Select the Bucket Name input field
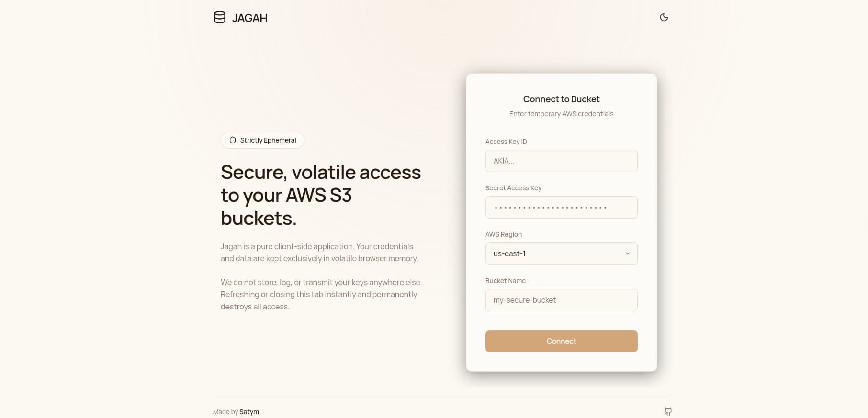Screen dimensions: 868x418 (x=561, y=300)
